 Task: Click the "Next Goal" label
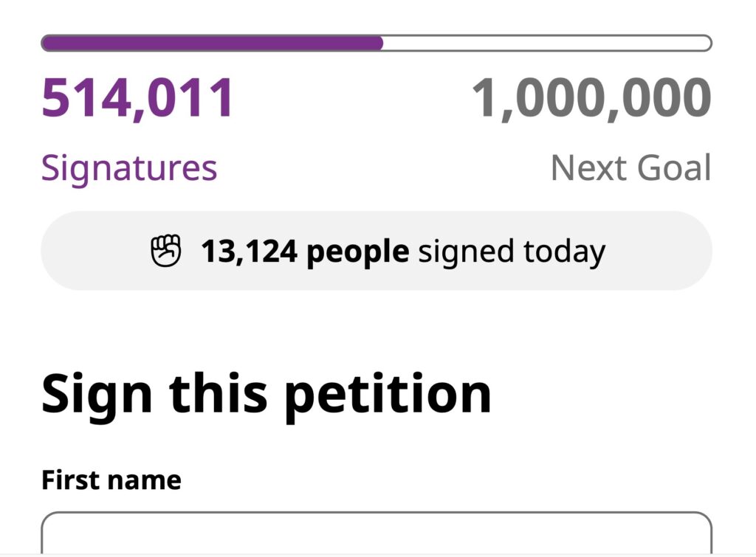pos(631,168)
